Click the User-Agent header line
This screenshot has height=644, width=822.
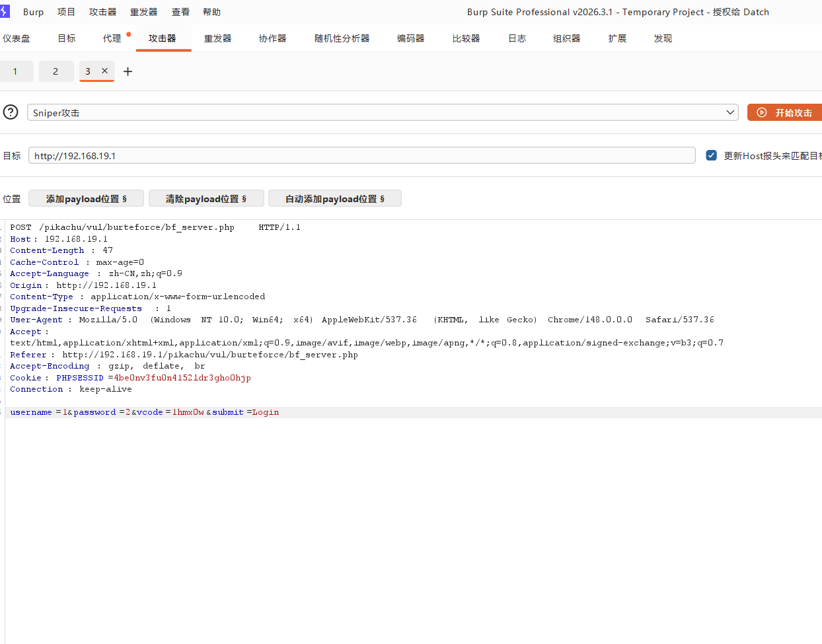[x=362, y=320]
